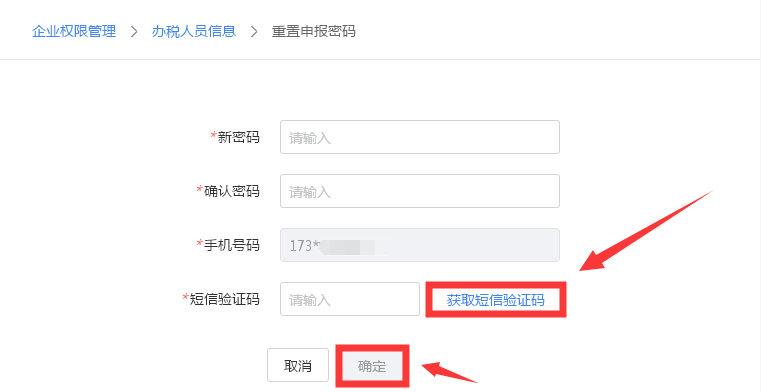Click the 手机号码 field label
The image size is (761, 392).
[x=232, y=245]
